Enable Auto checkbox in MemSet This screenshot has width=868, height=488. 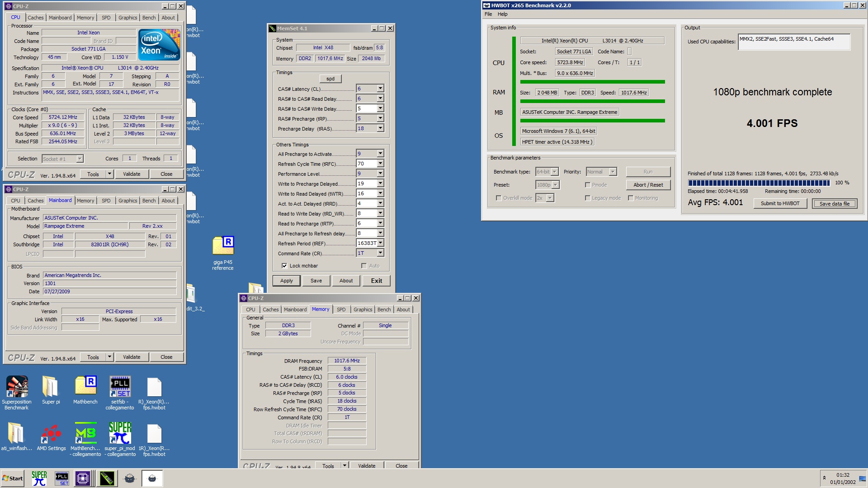(364, 266)
